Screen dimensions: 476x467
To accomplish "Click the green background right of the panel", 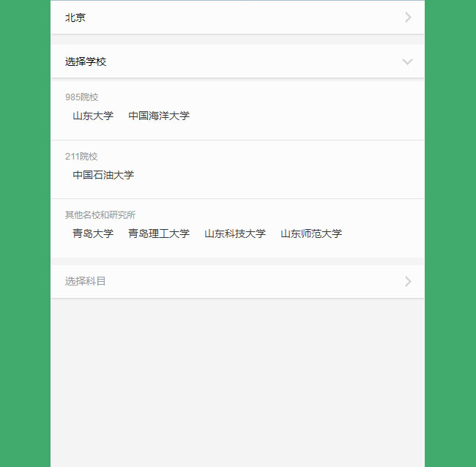I will (x=450, y=234).
